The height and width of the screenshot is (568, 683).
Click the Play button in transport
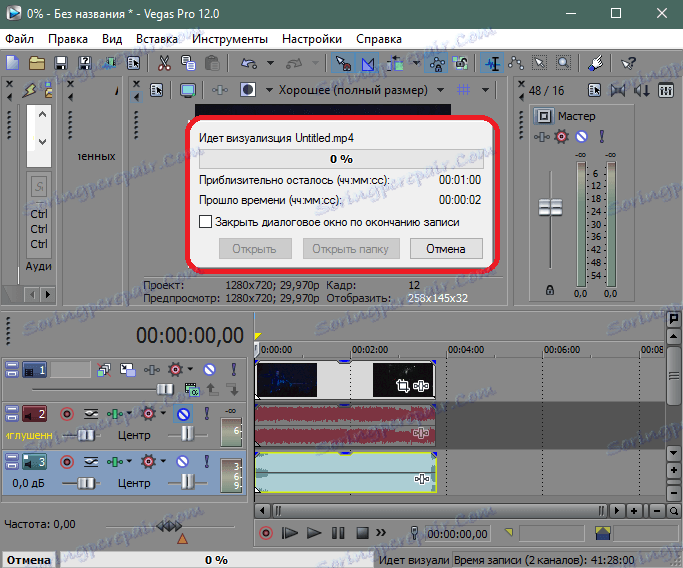314,533
